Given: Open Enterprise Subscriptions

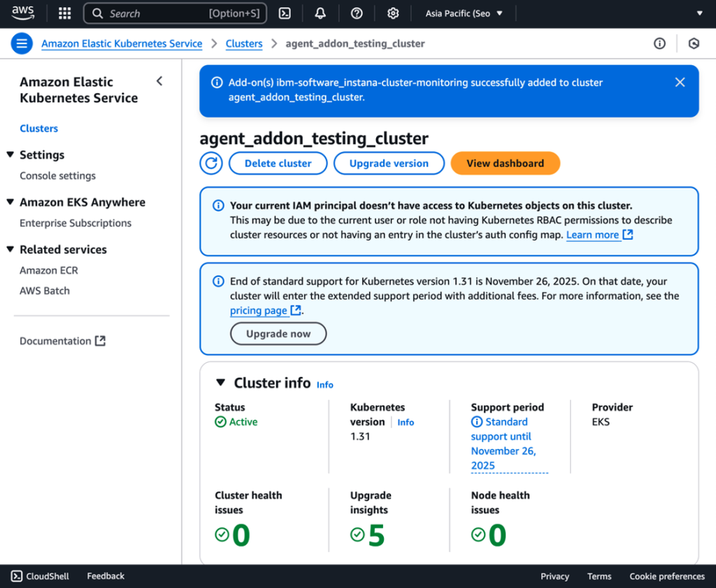Looking at the screenshot, I should coord(76,223).
